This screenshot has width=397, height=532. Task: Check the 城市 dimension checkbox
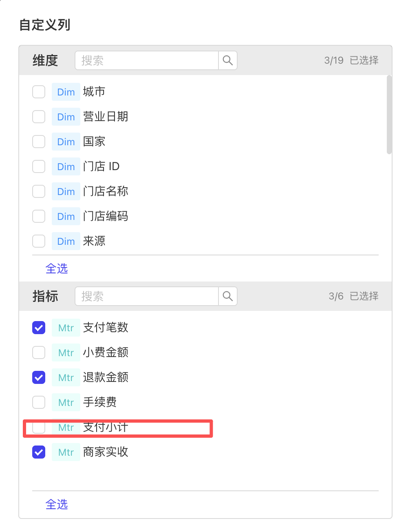pos(39,92)
